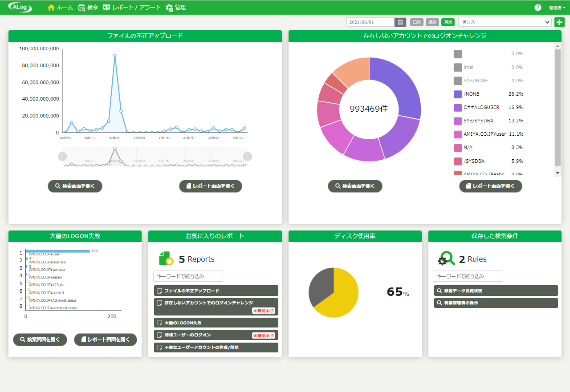This screenshot has width=570, height=392.
Task: Click the saved rules magnifier gear icon
Action: (446, 259)
